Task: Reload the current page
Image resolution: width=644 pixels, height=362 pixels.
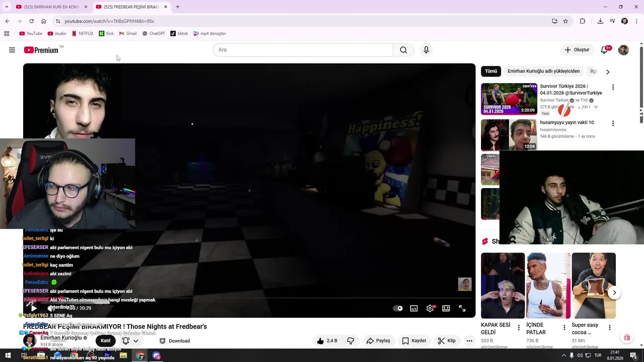Action: (x=31, y=21)
